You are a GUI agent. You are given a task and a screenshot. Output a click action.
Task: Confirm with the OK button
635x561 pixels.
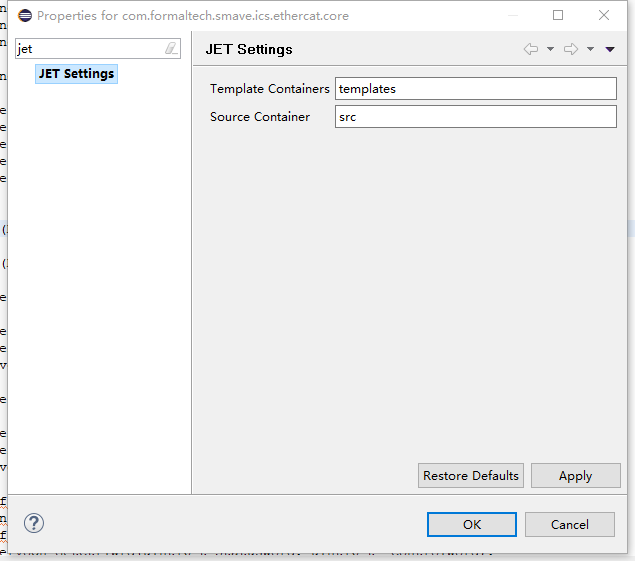(x=472, y=525)
